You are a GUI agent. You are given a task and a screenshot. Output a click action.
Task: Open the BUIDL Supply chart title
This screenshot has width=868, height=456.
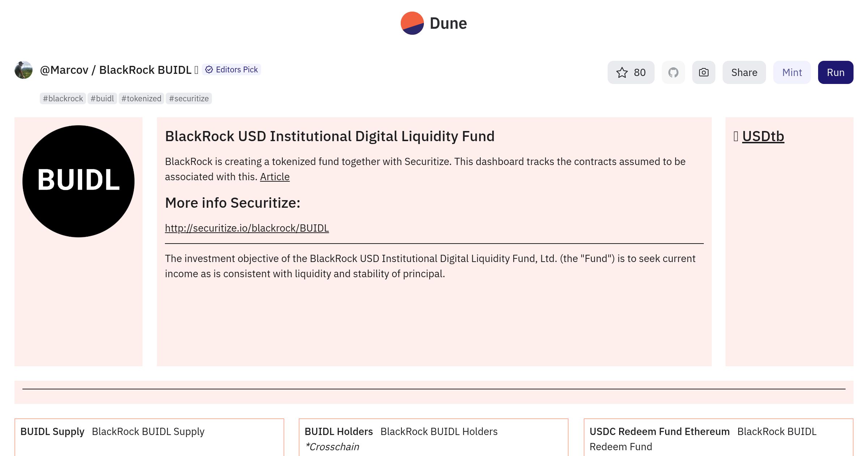tap(52, 431)
